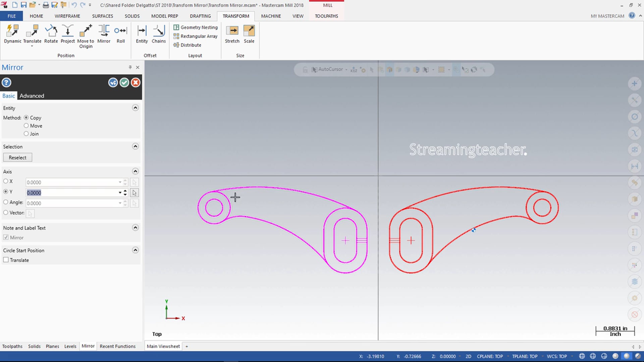Open the Advanced tab in Mirror panel

32,96
